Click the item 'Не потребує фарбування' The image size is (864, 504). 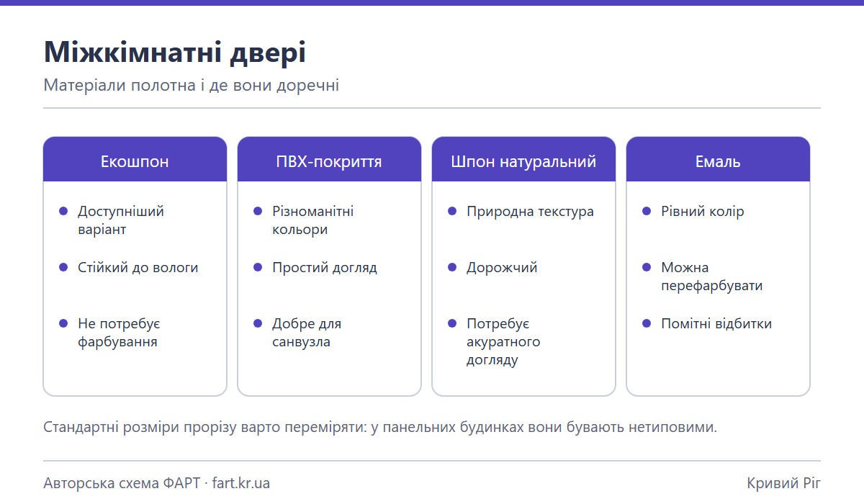click(x=119, y=333)
